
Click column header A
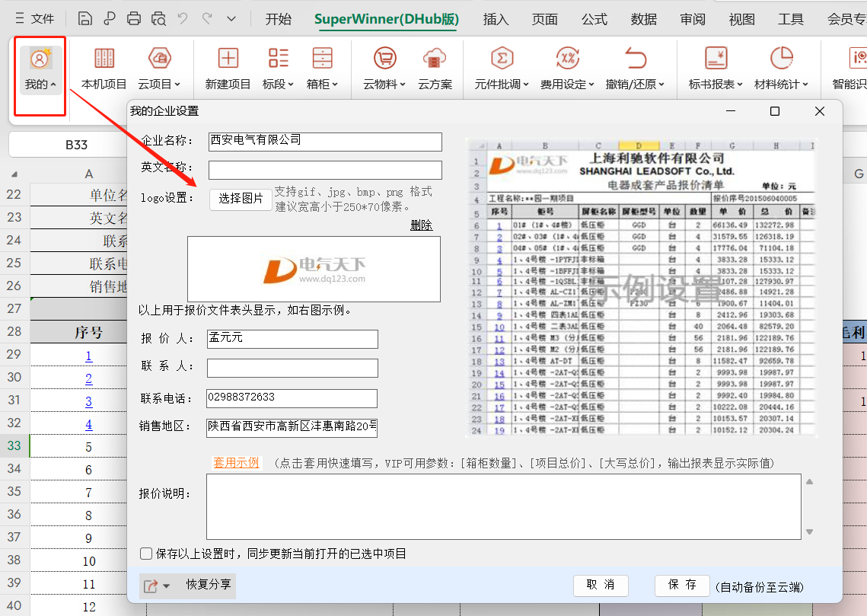tap(88, 174)
